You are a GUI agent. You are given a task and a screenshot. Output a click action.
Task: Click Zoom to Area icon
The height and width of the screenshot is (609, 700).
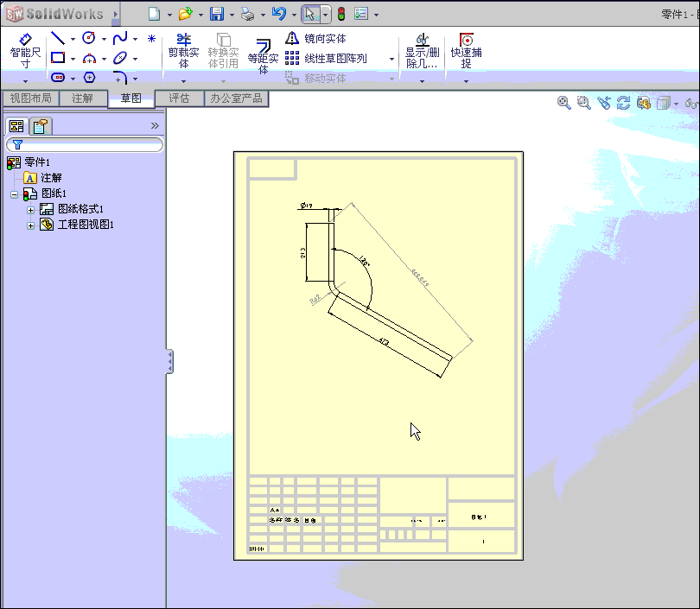pos(583,103)
